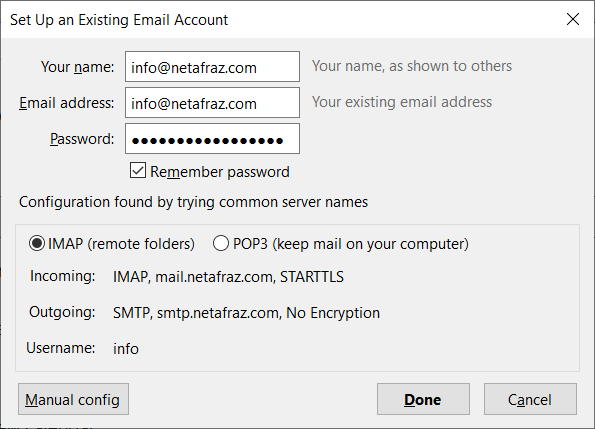
Task: Choose POP3 (keep mail on your computer)
Action: click(221, 243)
